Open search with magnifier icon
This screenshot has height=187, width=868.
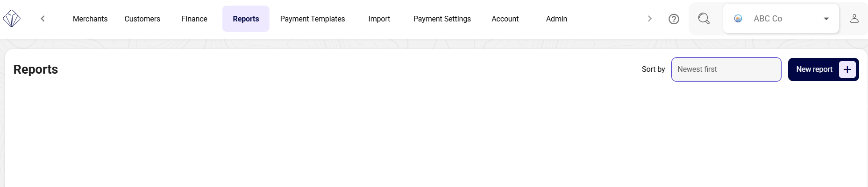(704, 19)
